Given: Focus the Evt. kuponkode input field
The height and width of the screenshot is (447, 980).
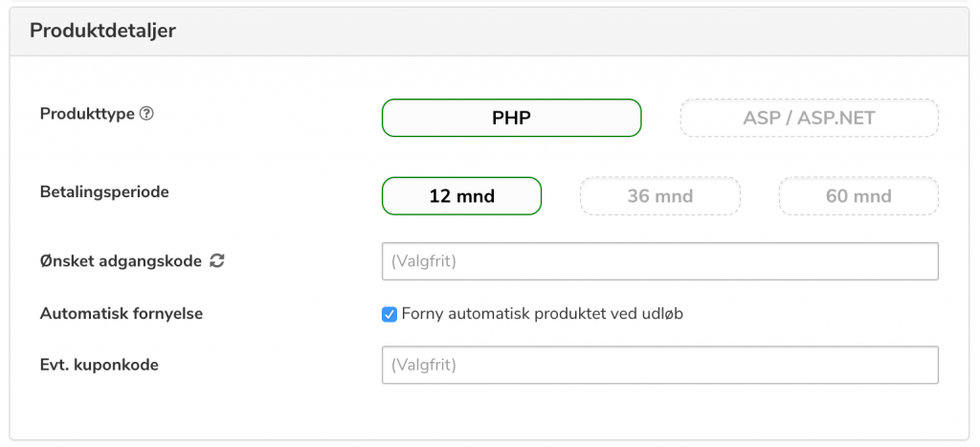Looking at the screenshot, I should 660,365.
